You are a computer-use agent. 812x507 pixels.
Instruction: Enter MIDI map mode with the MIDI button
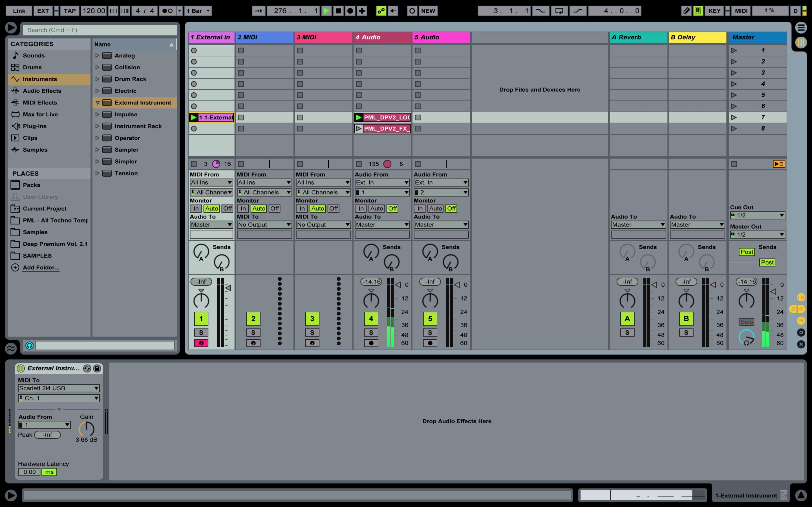pos(741,10)
